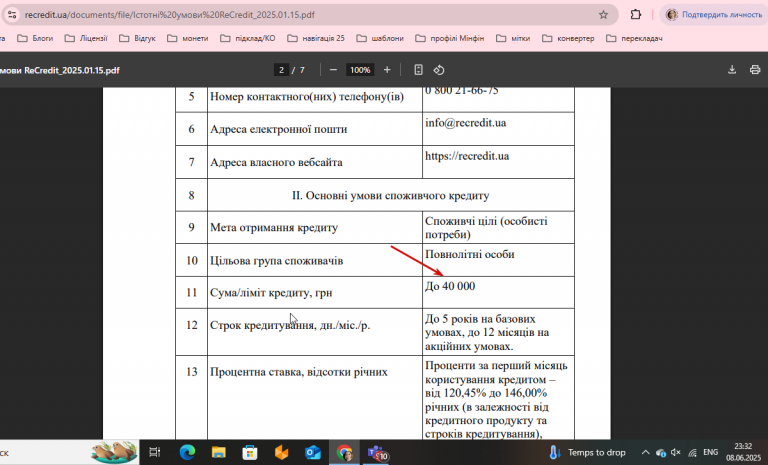The image size is (768, 465).
Task: Open the Chrome extensions puzzle icon
Action: pyautogui.click(x=635, y=15)
